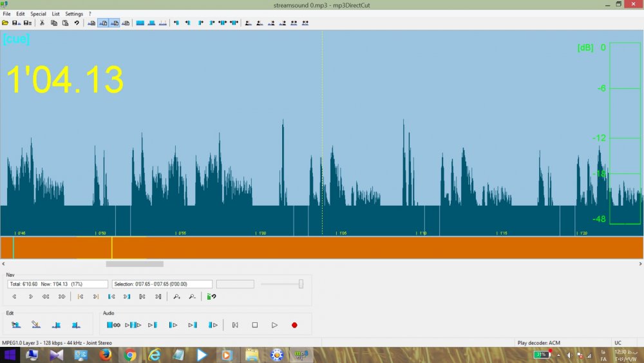Click the Zoom out magnifier icon
Screen dimensions: 644x363
click(192, 297)
